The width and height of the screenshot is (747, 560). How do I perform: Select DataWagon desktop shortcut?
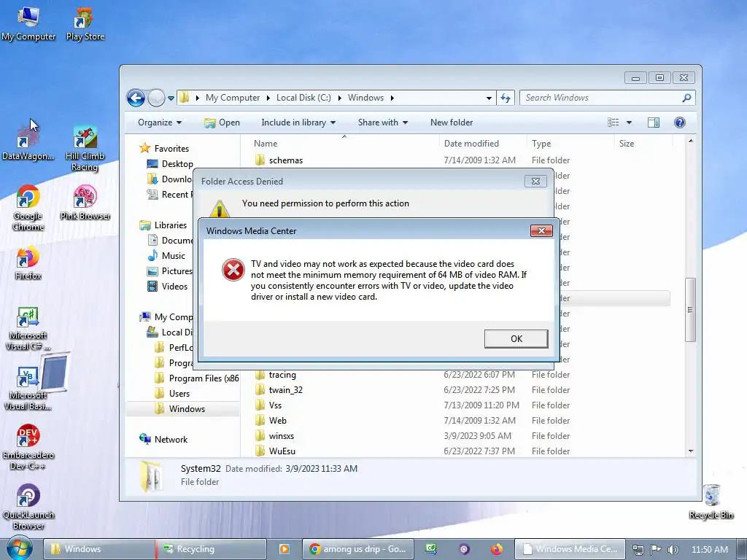coord(28,143)
